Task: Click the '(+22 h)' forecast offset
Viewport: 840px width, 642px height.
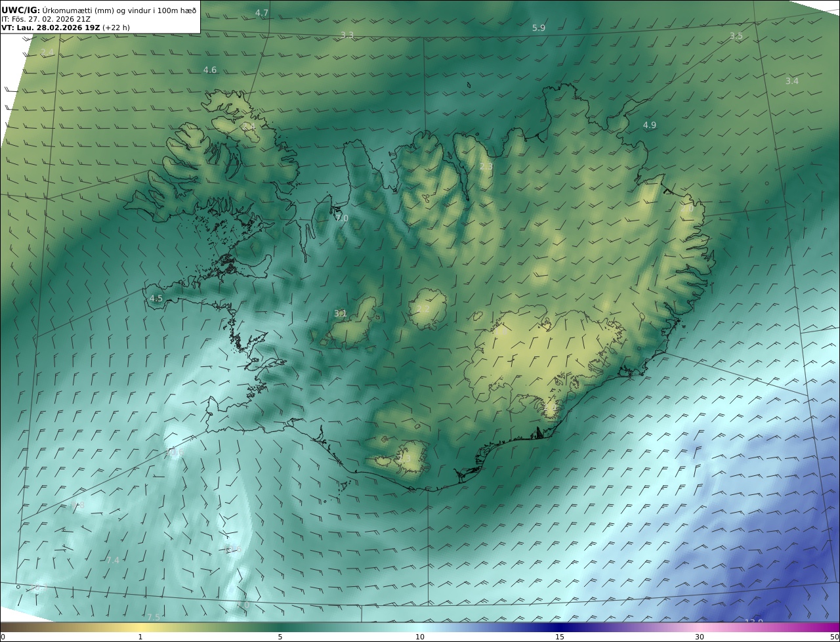Action: (116, 28)
